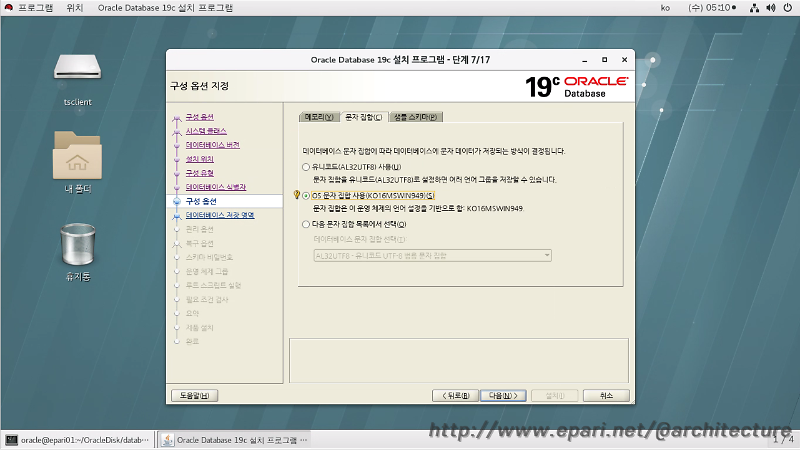
Task: Go to 구성 옵션 first step link
Action: pos(199,117)
